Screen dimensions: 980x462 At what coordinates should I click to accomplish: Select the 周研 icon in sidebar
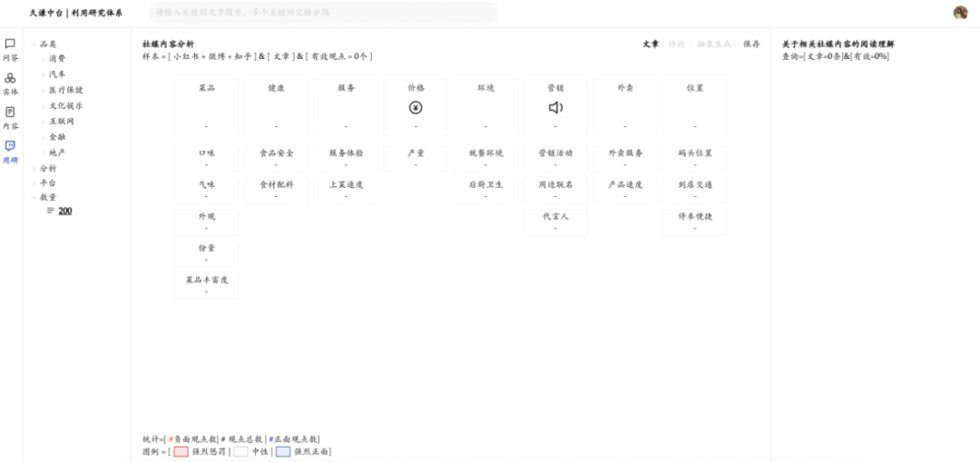pyautogui.click(x=10, y=145)
